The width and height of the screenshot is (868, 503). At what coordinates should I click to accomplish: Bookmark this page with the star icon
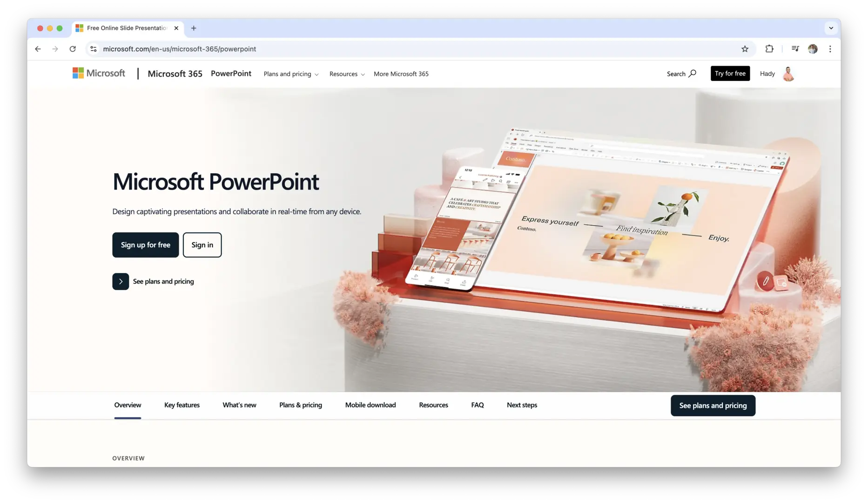(x=745, y=49)
